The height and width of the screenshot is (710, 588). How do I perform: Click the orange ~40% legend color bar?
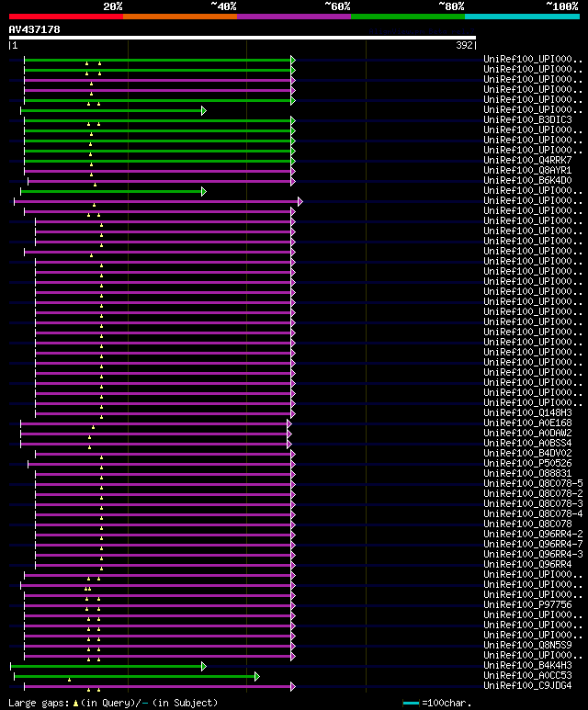point(180,17)
